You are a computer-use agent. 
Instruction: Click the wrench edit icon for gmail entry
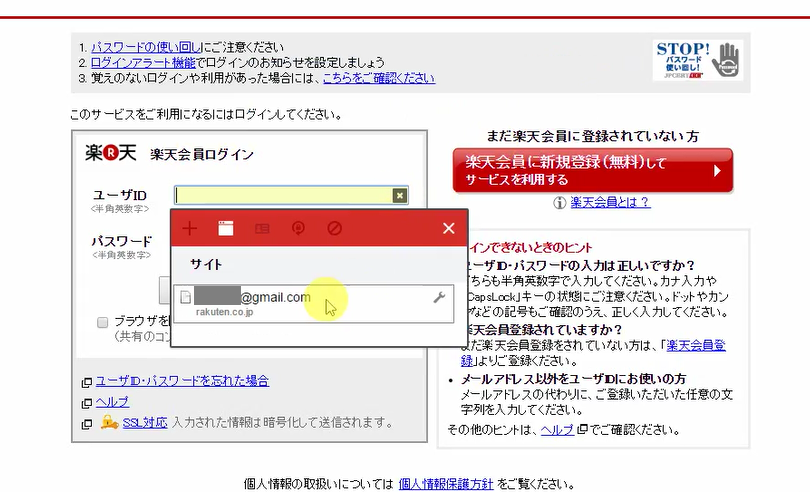tap(439, 297)
